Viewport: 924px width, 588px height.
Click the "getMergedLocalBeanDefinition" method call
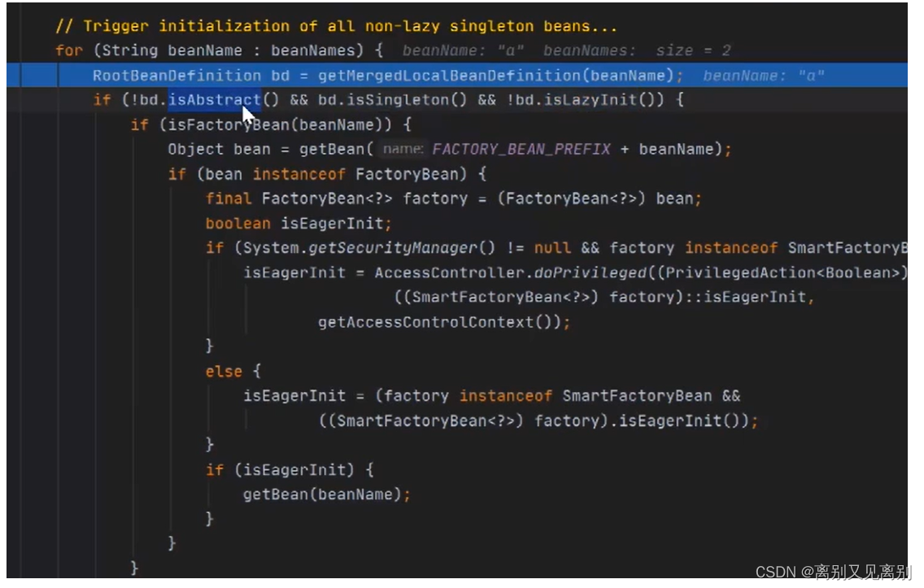tap(449, 76)
